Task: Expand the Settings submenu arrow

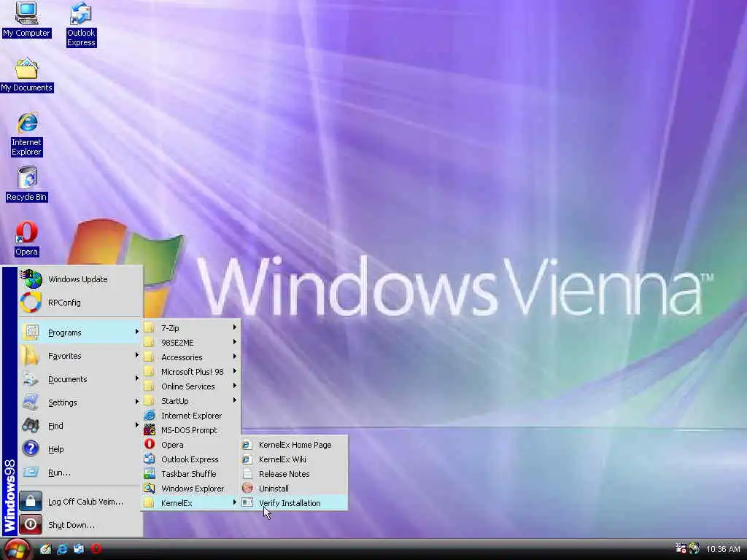Action: tap(136, 402)
